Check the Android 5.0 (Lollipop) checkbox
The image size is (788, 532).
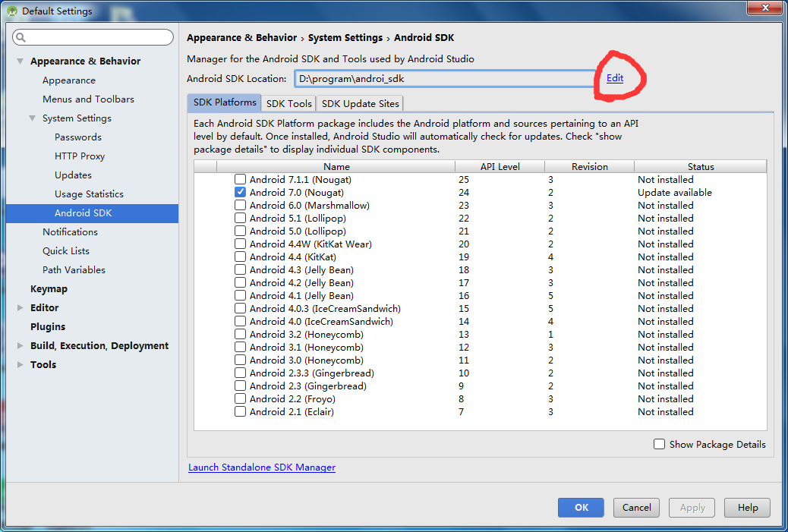[240, 231]
